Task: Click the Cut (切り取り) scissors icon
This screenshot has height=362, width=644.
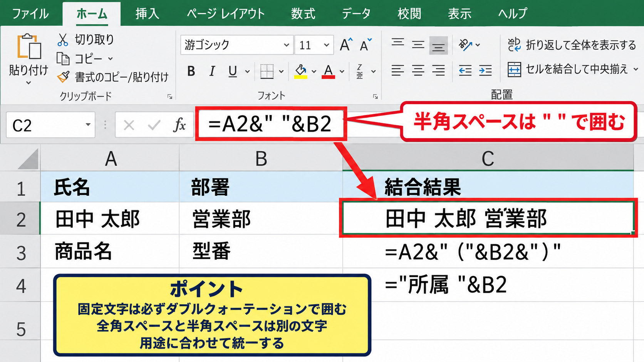Action: (62, 40)
